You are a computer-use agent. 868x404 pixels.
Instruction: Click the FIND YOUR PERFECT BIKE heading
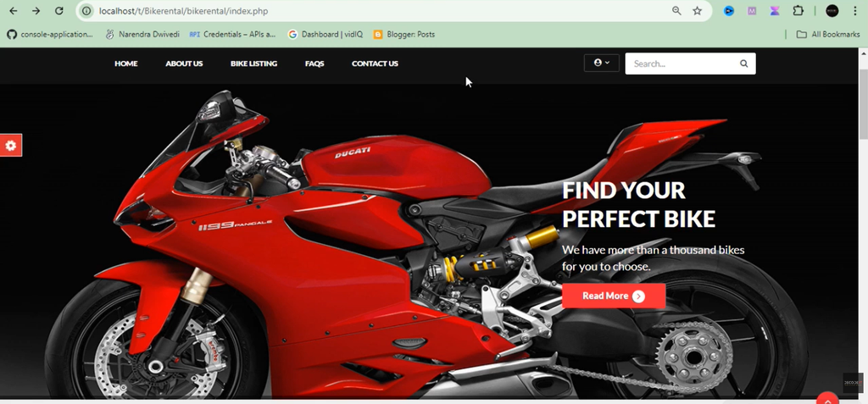639,205
